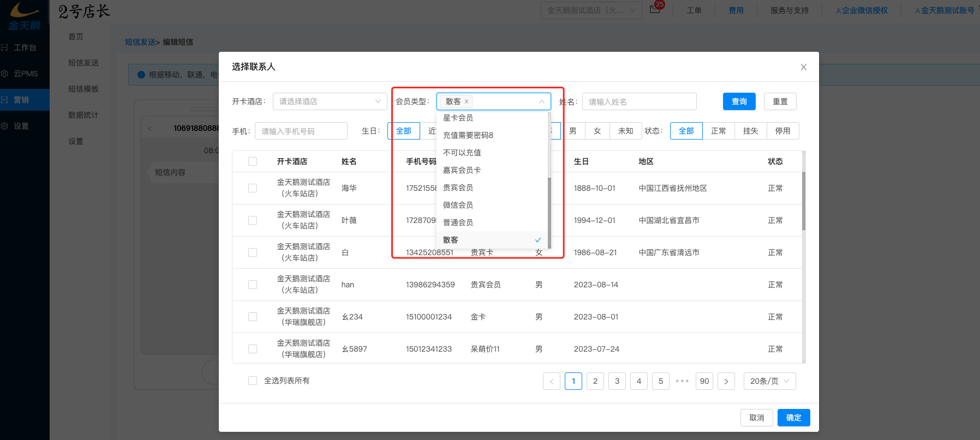Open 短信模板 in the side menu
The image size is (980, 440).
click(83, 89)
